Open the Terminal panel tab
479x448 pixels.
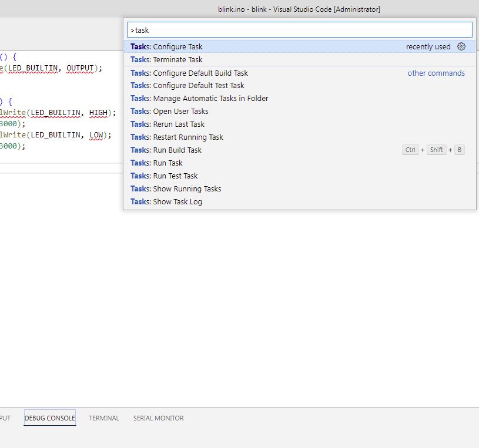[104, 418]
